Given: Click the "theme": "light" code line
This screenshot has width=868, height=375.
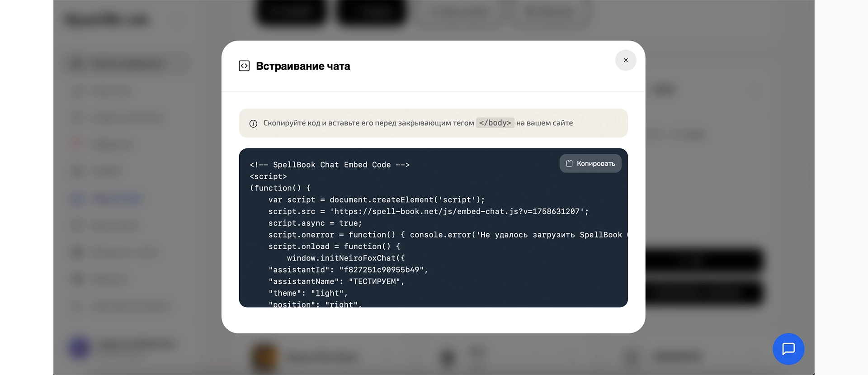Looking at the screenshot, I should (x=308, y=293).
